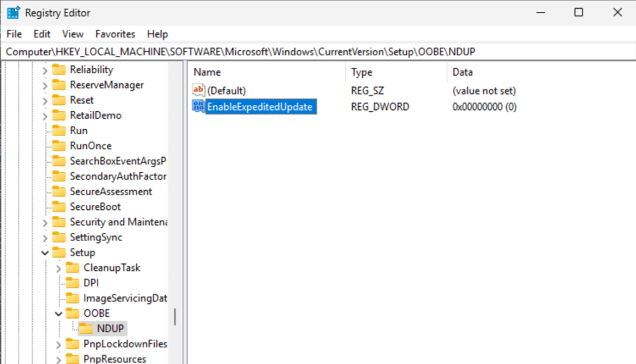Select the OOBE key label in tree

[x=96, y=313]
